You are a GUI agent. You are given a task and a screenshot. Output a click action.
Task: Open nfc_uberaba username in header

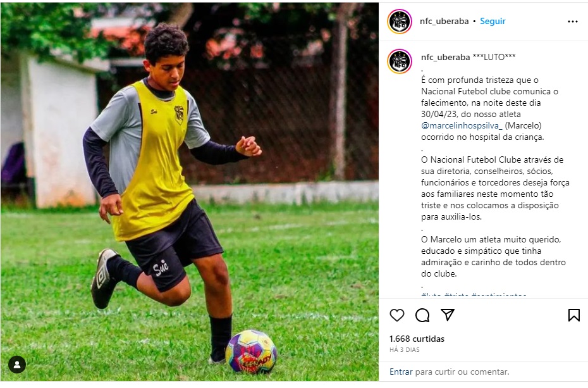[444, 21]
